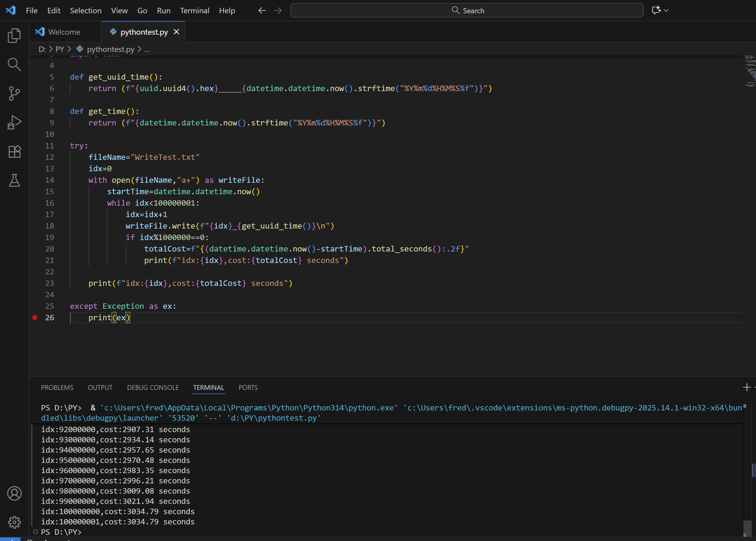
Task: Open the Manage gear icon
Action: pyautogui.click(x=14, y=522)
